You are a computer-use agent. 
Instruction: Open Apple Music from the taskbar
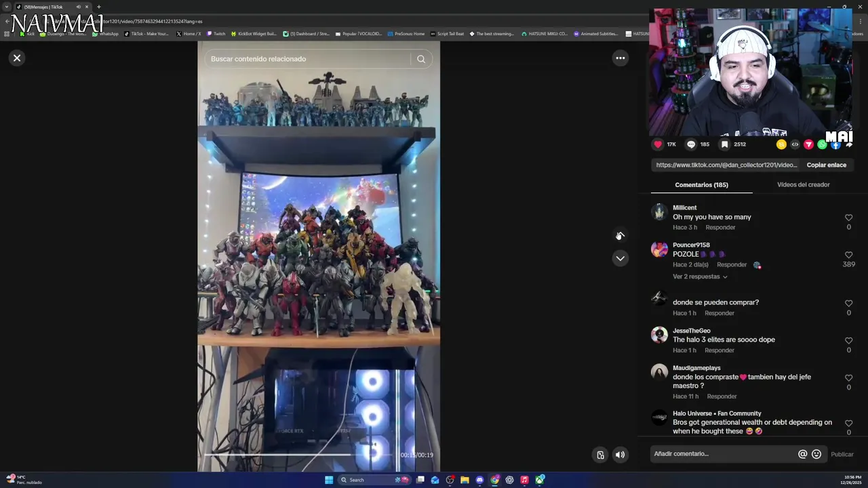524,480
